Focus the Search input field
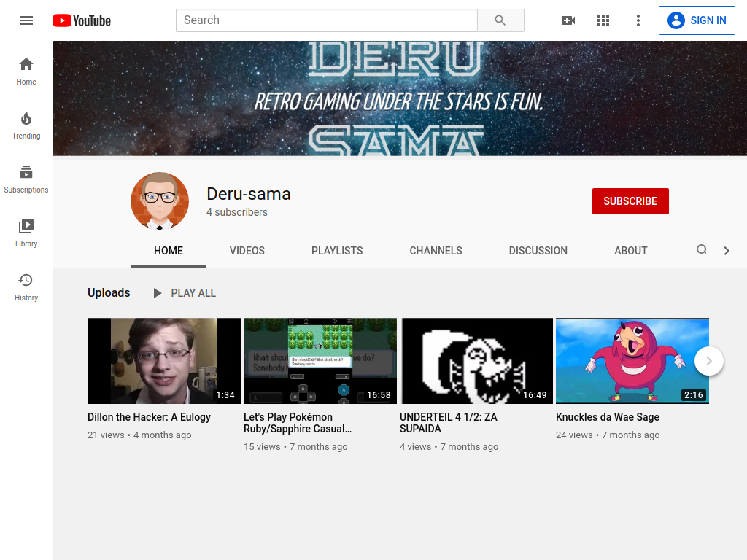The image size is (747, 560). pyautogui.click(x=327, y=20)
